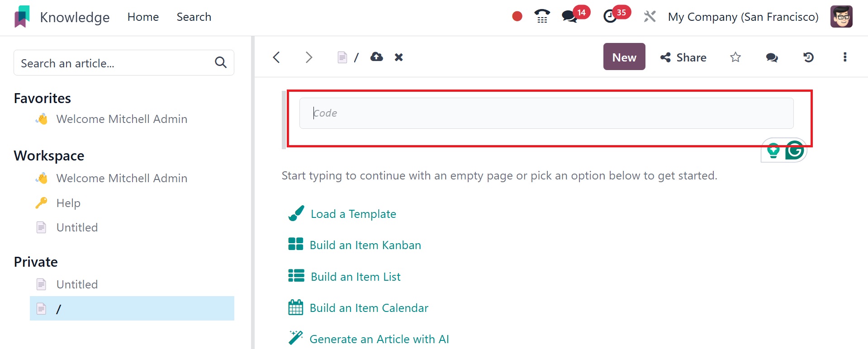Open activities clock icon with 35 badge

click(x=611, y=17)
